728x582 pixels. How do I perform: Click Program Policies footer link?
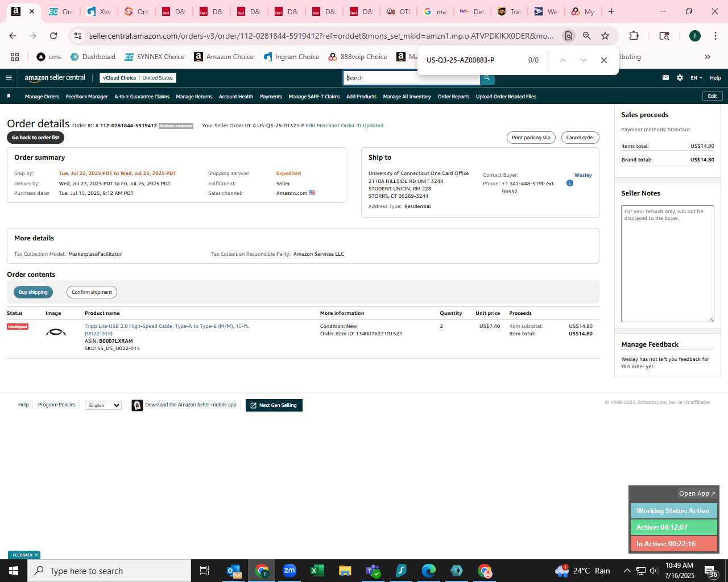tap(57, 405)
